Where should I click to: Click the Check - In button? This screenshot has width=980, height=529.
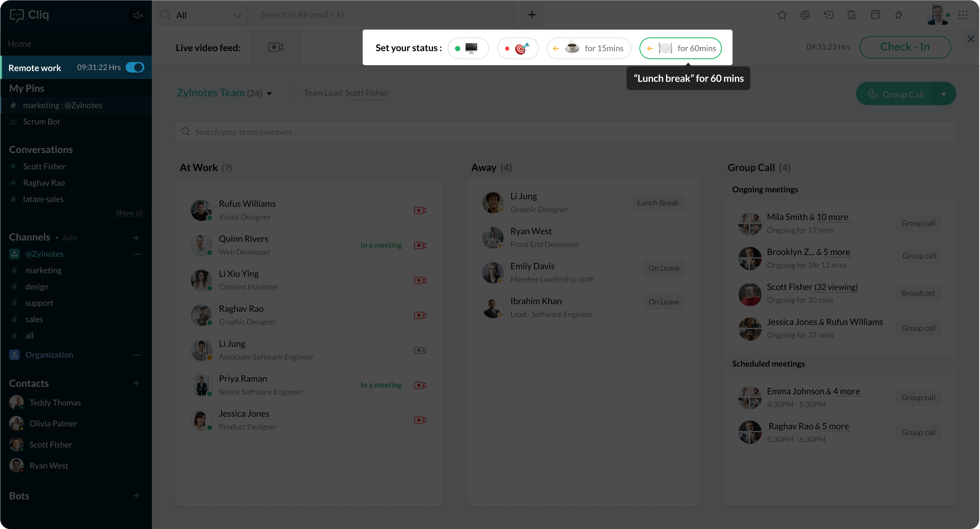(x=905, y=47)
